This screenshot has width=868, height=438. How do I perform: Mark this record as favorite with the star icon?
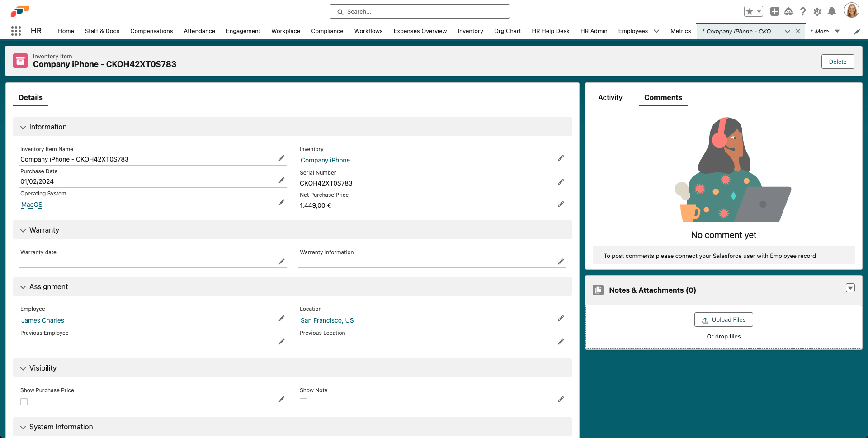tap(750, 11)
